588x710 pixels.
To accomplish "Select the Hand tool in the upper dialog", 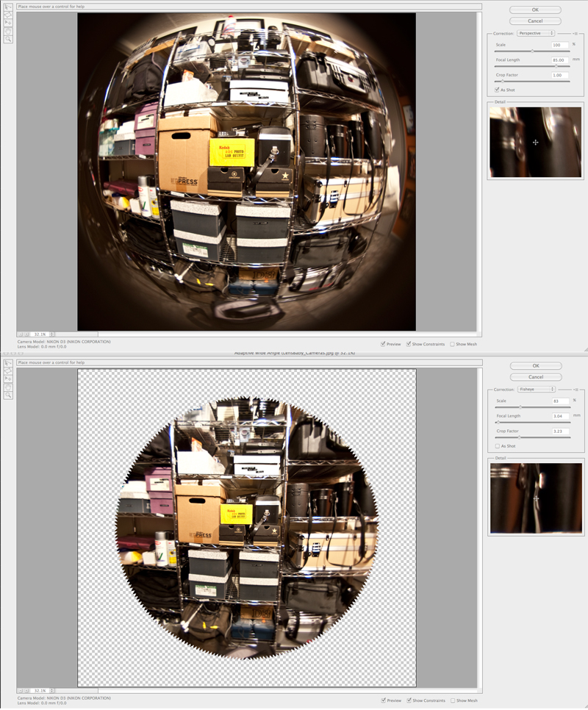I will click(x=8, y=32).
